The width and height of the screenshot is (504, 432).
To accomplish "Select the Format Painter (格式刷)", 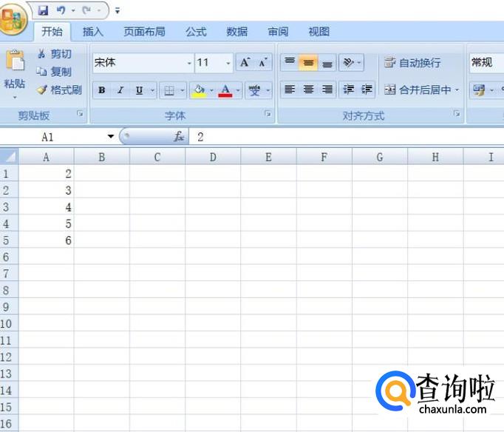I will coord(59,90).
